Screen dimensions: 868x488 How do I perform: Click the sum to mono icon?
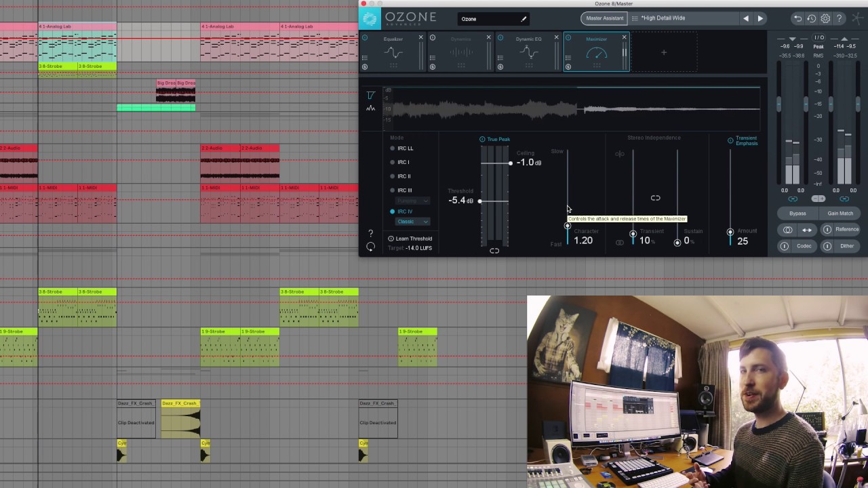pyautogui.click(x=787, y=230)
